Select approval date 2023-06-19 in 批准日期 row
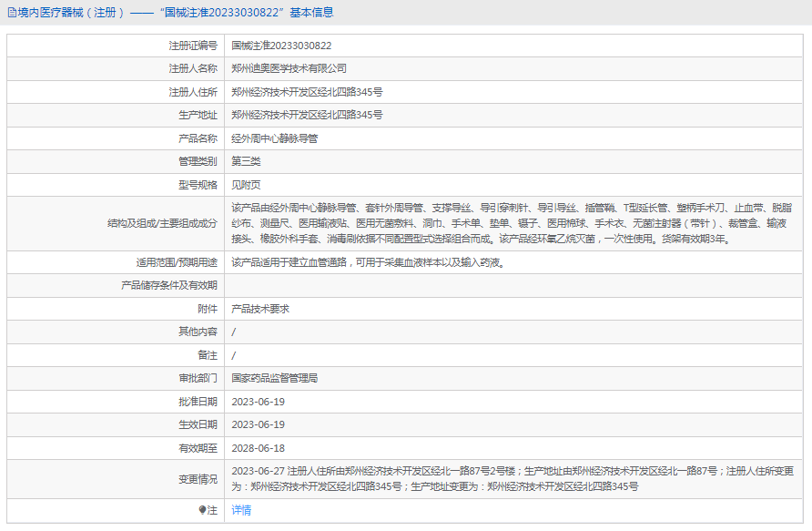Screen dimensions: 812x531 click(258, 402)
